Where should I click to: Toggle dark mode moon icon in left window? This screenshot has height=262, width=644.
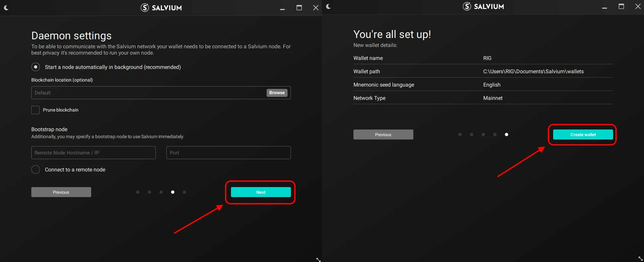pyautogui.click(x=6, y=8)
